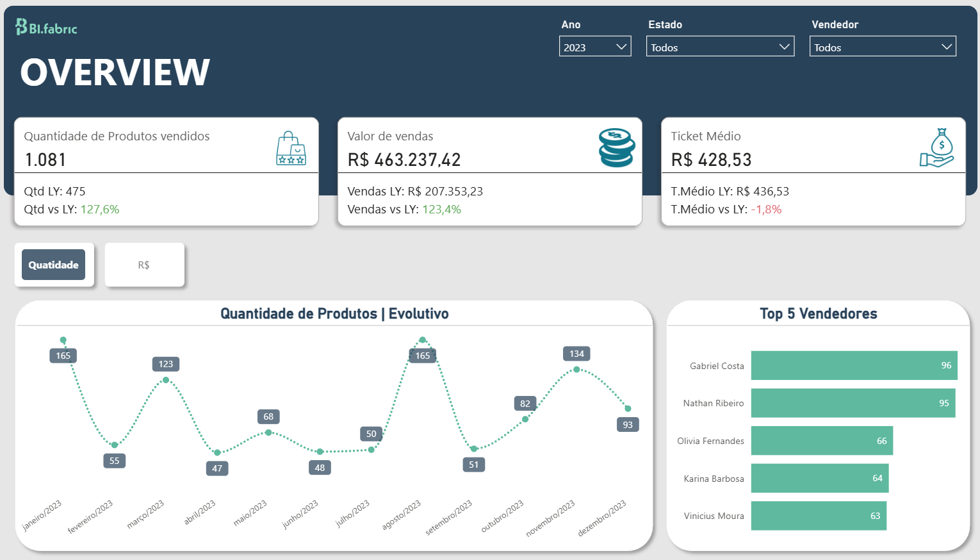Click the Ticket Médio card title

pyautogui.click(x=706, y=136)
